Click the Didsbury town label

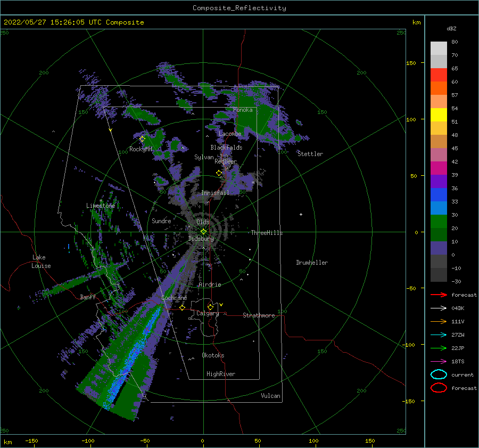pos(201,239)
